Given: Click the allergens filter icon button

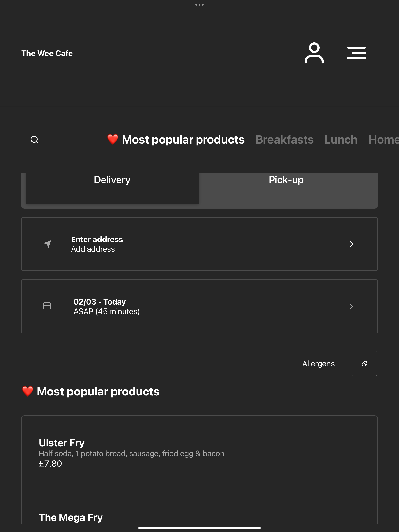Looking at the screenshot, I should [364, 363].
